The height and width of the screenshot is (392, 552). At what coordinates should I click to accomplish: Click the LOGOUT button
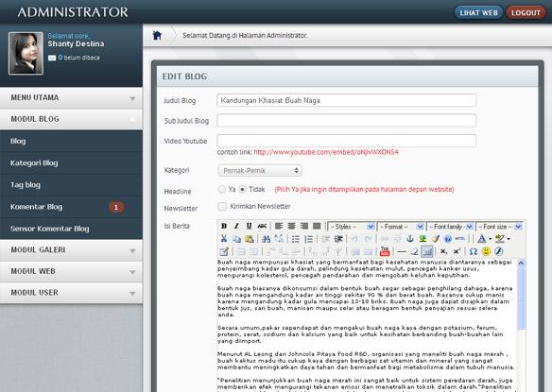pos(526,12)
